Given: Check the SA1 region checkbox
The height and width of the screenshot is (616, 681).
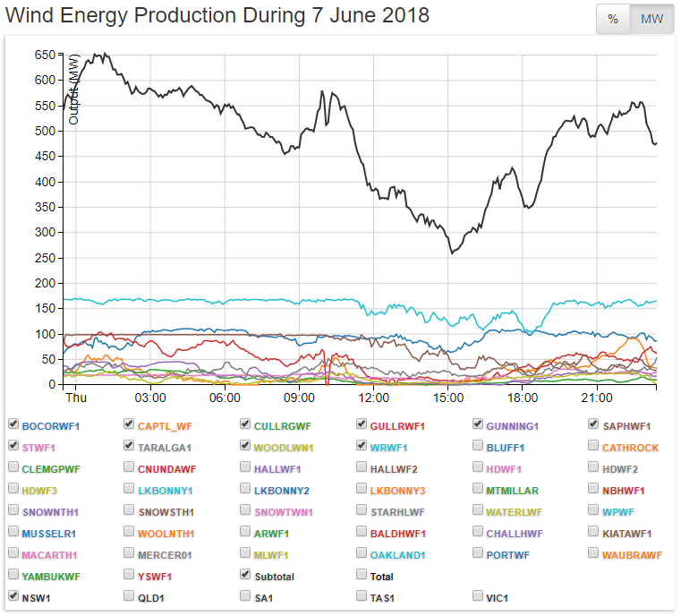Looking at the screenshot, I should point(246,595).
